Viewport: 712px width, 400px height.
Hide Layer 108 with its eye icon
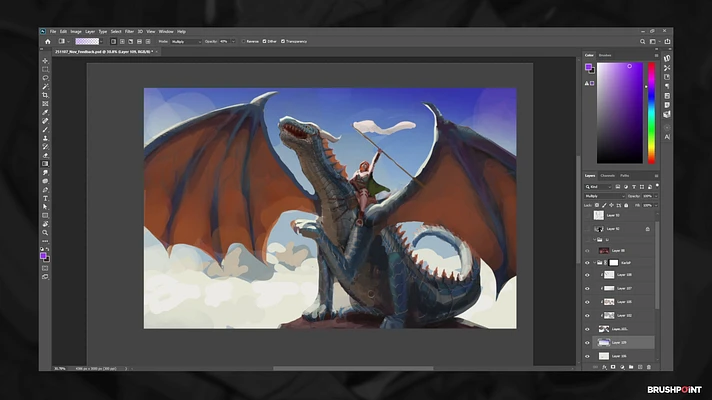click(587, 275)
